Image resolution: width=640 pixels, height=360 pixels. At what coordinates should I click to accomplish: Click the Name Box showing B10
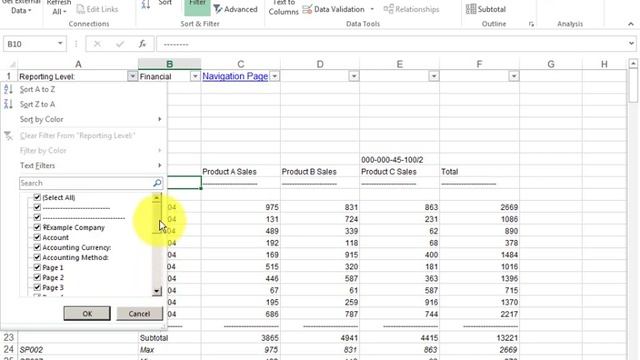[29, 44]
